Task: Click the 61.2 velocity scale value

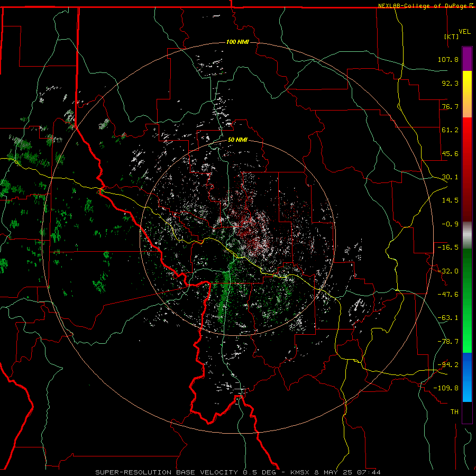Action: point(450,130)
